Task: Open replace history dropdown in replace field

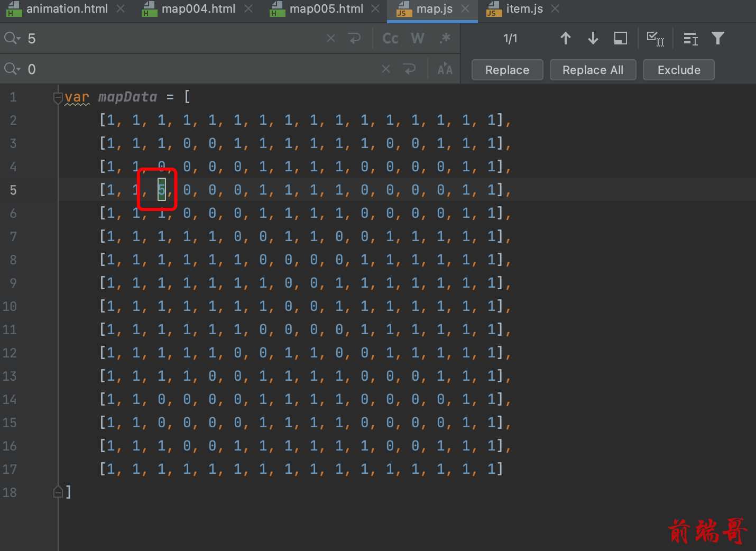Action: (12, 69)
